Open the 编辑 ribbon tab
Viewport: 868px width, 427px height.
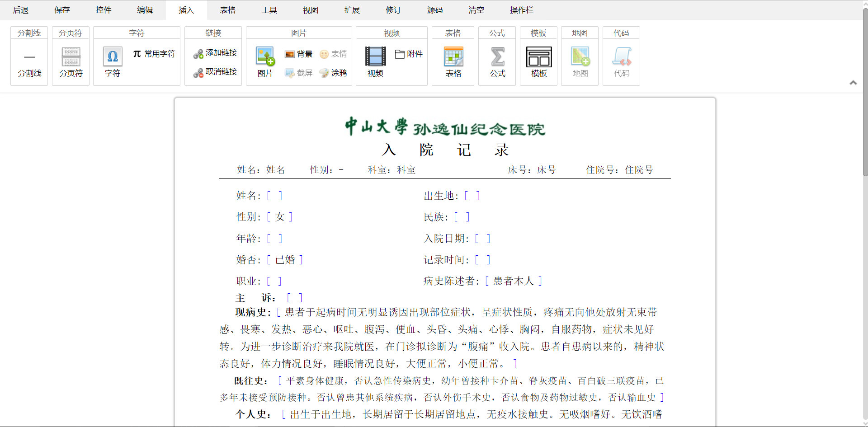coord(145,10)
